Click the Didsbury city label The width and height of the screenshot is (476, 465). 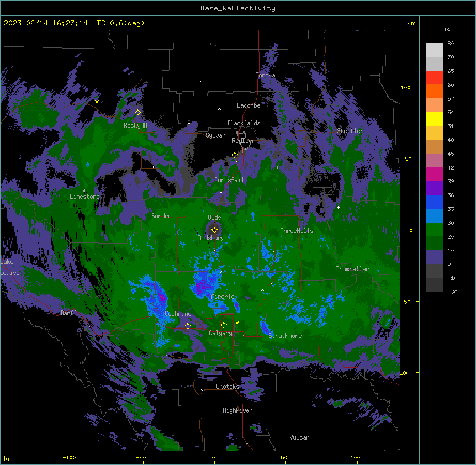coord(211,238)
